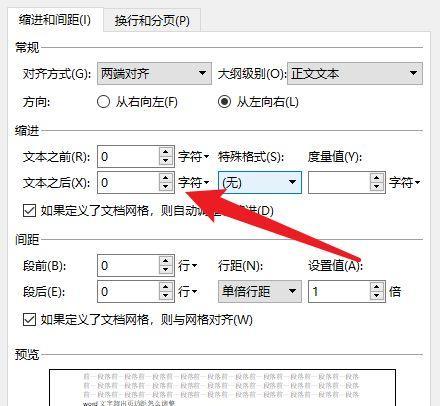Viewport: 440px width, 406px height.
Task: Click the 度量值(Y) input field
Action: [339, 182]
